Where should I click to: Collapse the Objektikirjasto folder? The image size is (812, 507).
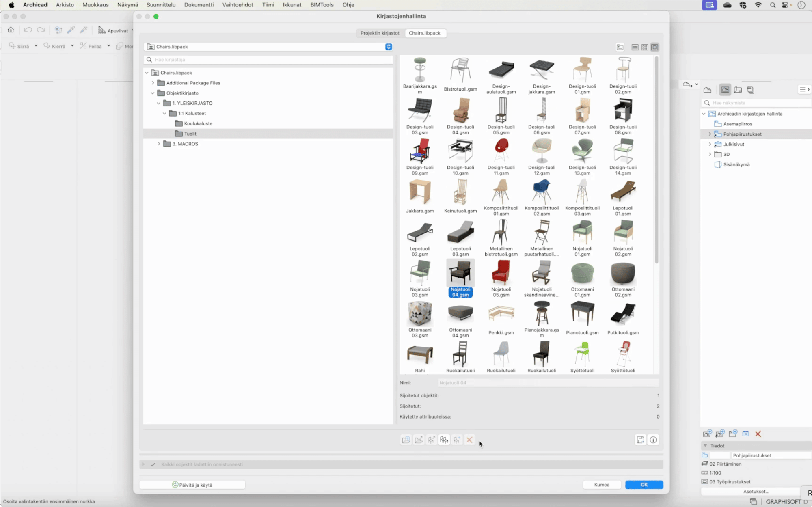tap(153, 93)
